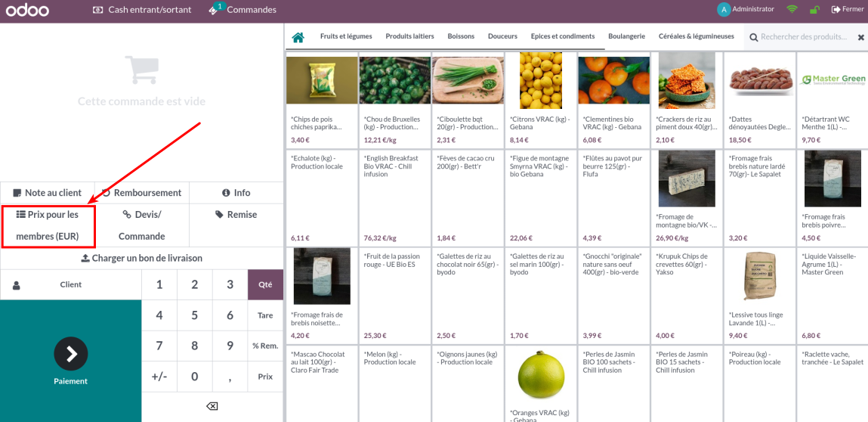Switch the numpad to % Rem. mode

pyautogui.click(x=265, y=346)
